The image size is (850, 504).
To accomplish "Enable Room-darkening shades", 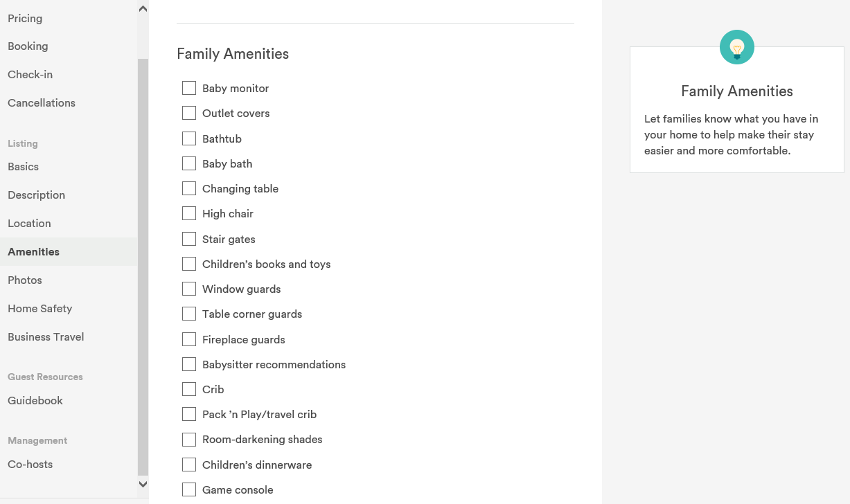I will 189,439.
